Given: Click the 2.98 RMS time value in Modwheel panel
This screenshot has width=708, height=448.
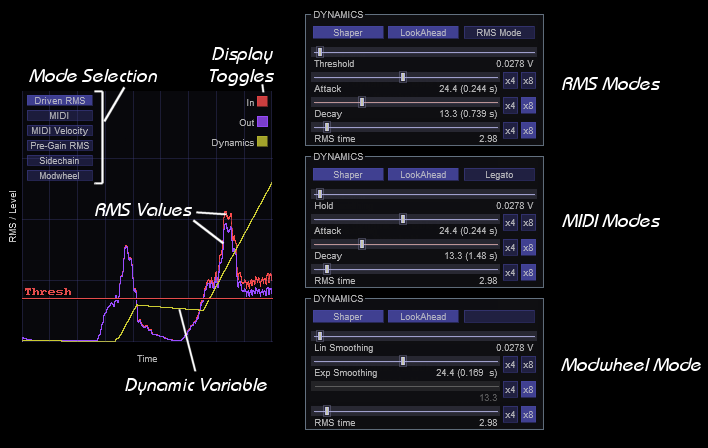Looking at the screenshot, I should tap(488, 423).
